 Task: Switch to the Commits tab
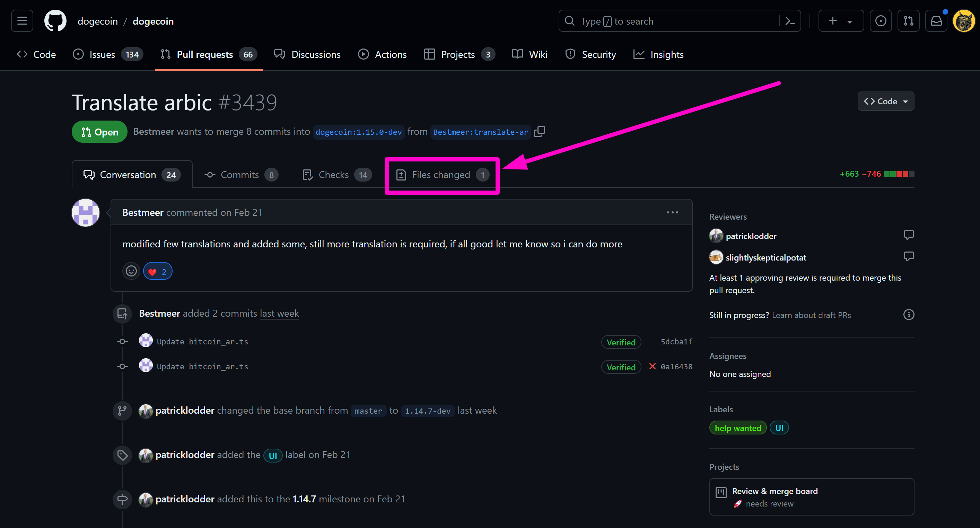point(241,175)
